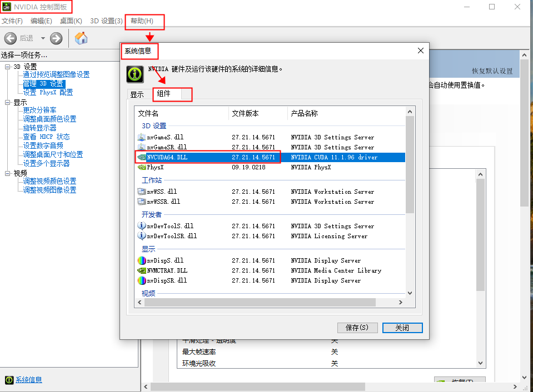The width and height of the screenshot is (533, 392).
Task: Click the 关闭 button in the dialog
Action: click(402, 328)
